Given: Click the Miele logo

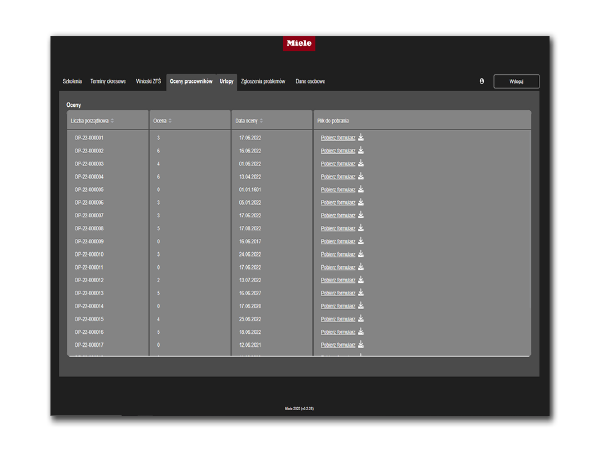Looking at the screenshot, I should [299, 44].
